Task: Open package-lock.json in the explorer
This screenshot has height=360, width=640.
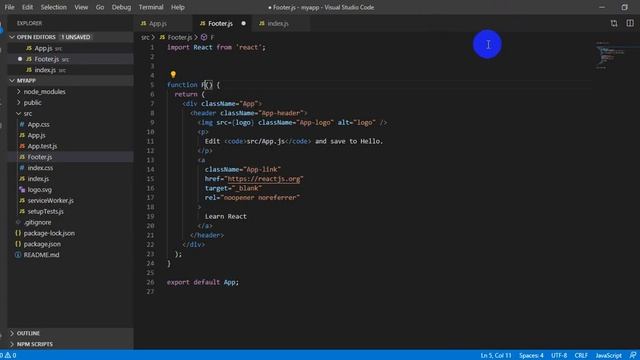Action: coord(70,233)
